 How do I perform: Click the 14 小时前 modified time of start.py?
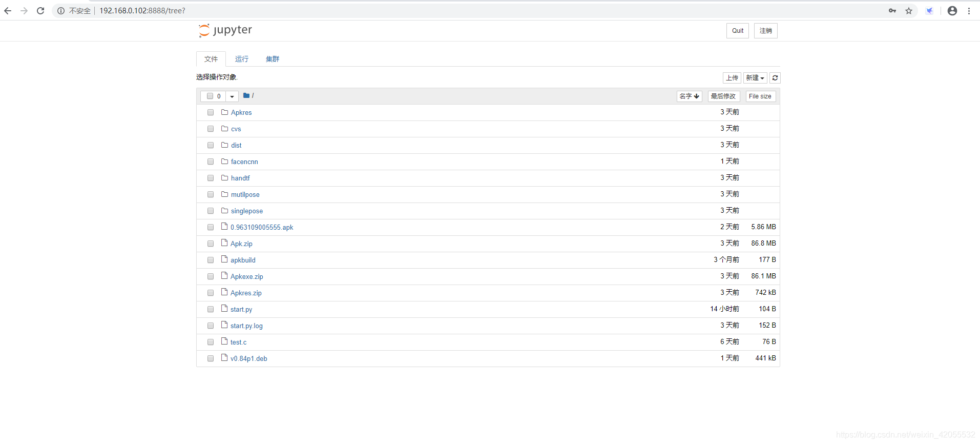(724, 309)
